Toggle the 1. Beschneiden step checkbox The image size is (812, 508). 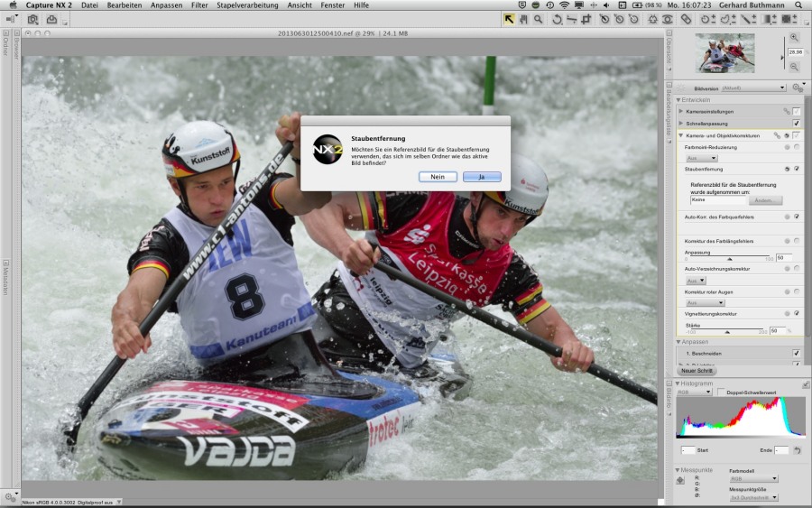pos(797,353)
